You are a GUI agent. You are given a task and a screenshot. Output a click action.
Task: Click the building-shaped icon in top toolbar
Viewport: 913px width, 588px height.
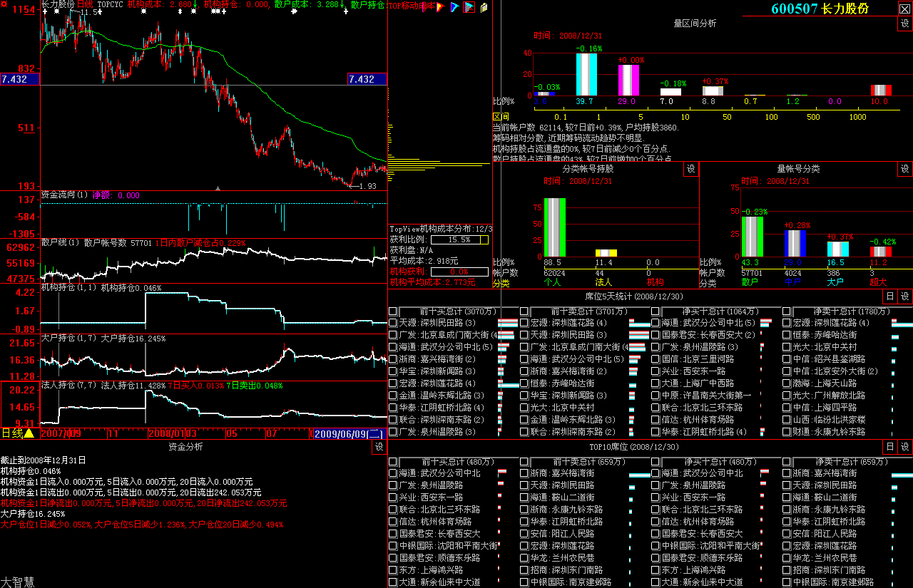click(x=484, y=7)
